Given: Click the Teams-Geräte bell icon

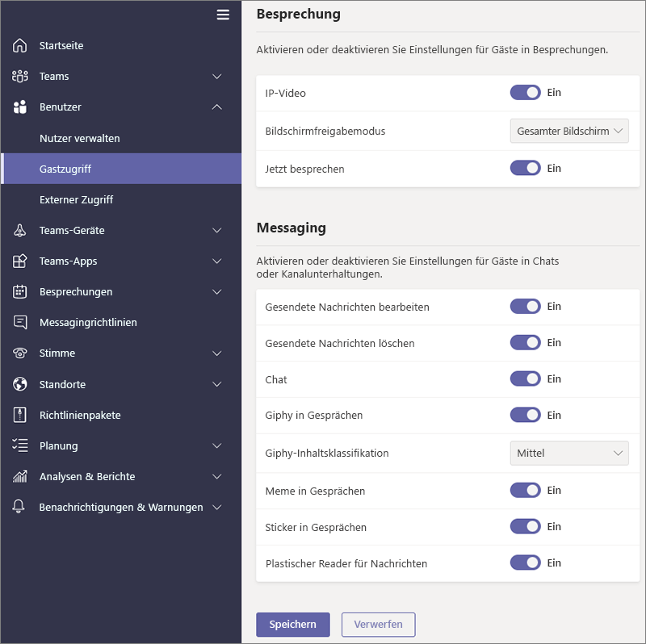Looking at the screenshot, I should coord(20,231).
